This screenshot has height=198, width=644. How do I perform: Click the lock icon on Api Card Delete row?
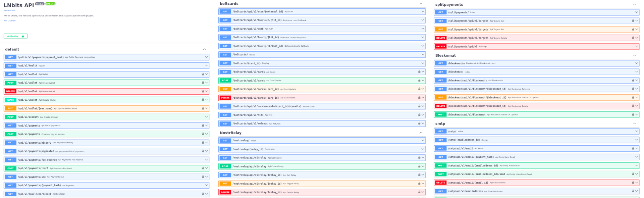pyautogui.click(x=419, y=98)
